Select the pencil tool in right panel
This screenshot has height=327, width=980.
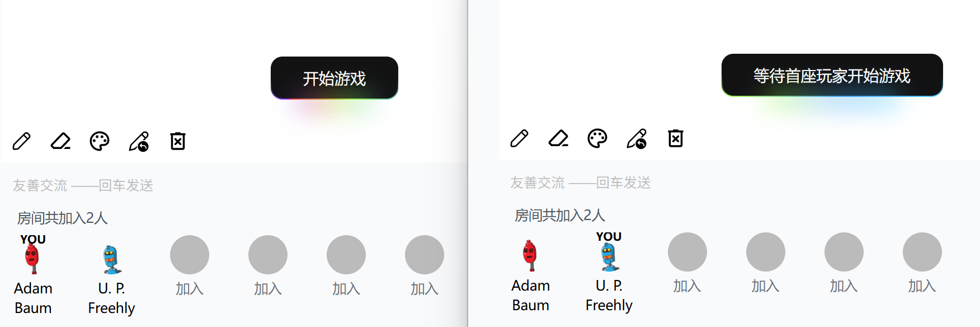tap(519, 138)
